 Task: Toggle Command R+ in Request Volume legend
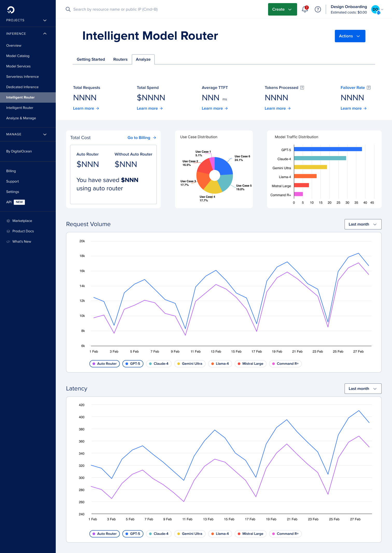[x=285, y=364]
